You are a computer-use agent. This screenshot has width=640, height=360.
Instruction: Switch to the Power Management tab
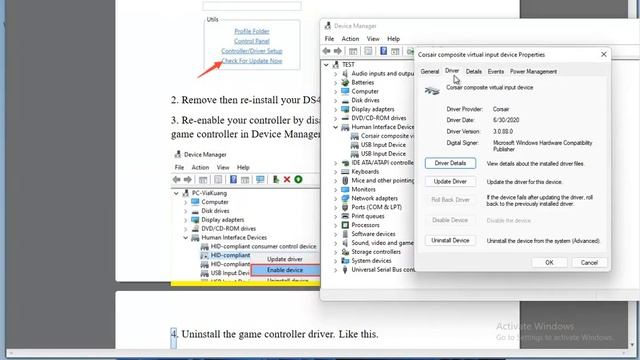pos(533,71)
